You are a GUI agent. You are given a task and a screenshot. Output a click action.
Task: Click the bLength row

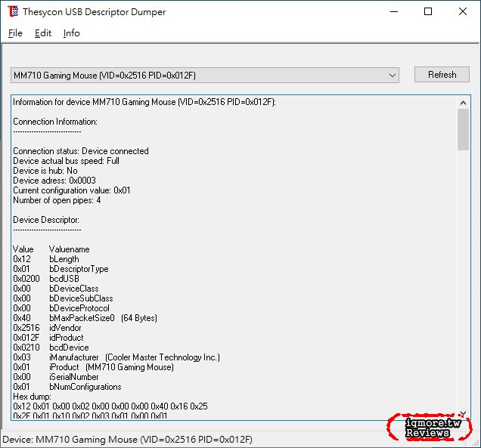pos(46,259)
